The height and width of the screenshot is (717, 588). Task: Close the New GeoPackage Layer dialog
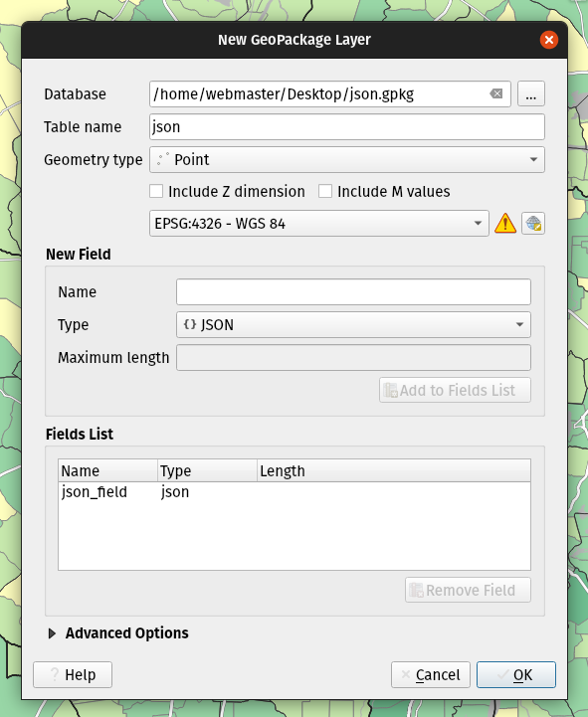(x=548, y=40)
